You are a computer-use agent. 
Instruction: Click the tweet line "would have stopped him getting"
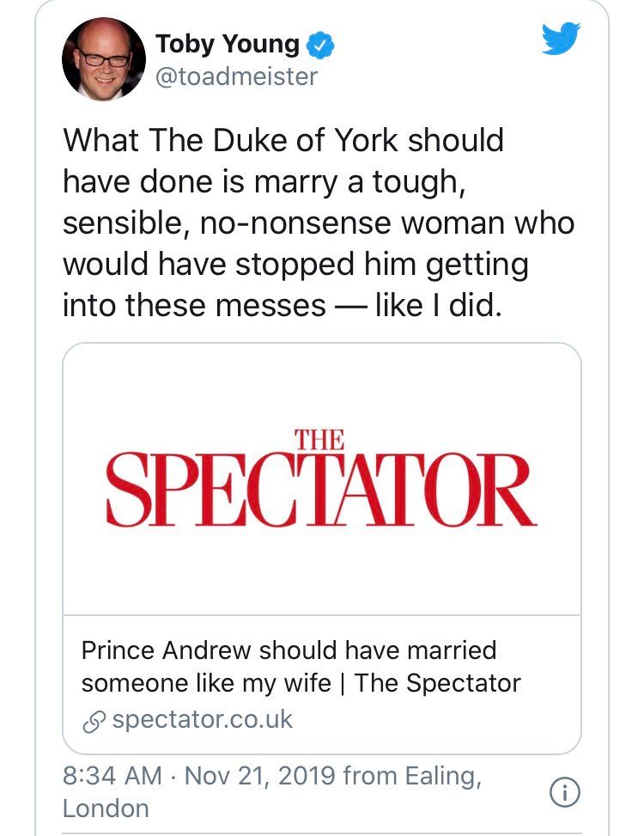coord(295,265)
